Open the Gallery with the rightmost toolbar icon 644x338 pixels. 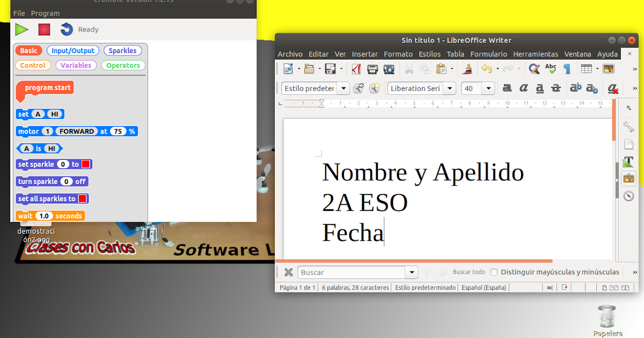click(x=609, y=69)
